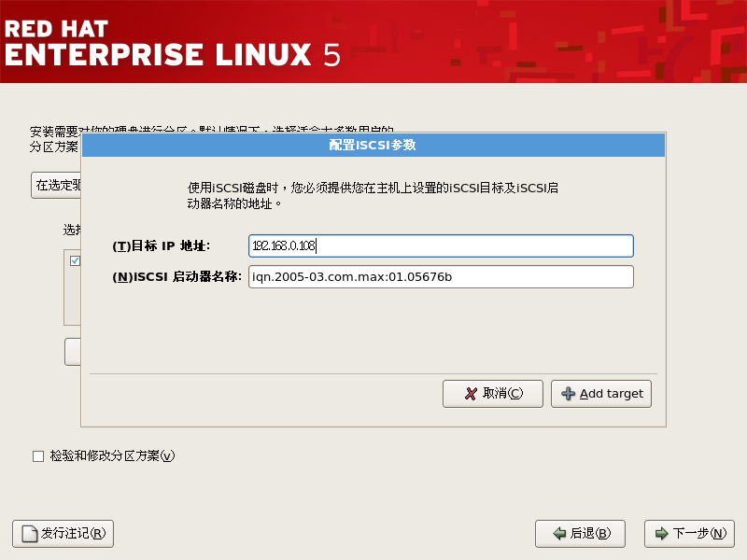
Task: Click the green right arrow icon
Action: (x=662, y=533)
